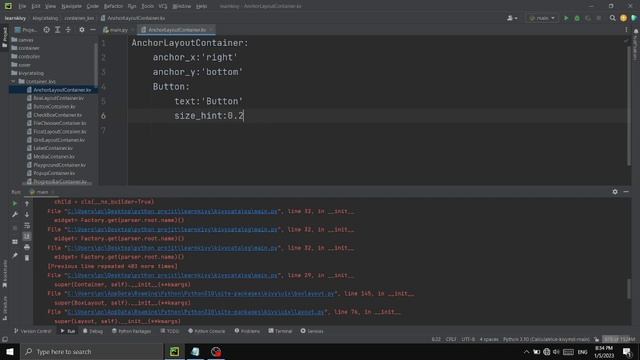640x360 pixels.
Task: Open the Navigate menu
Action: coord(71,6)
